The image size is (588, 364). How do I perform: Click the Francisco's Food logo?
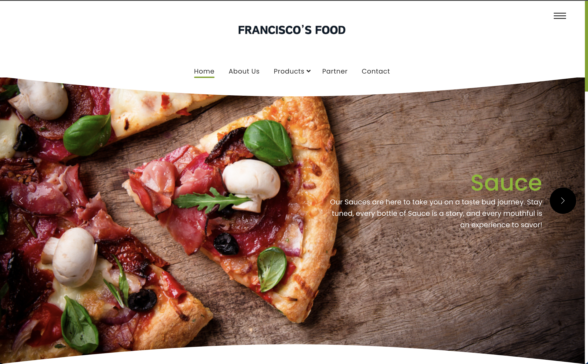click(292, 30)
